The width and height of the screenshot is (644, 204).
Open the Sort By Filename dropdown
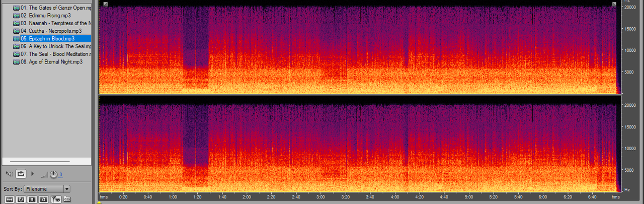point(47,189)
